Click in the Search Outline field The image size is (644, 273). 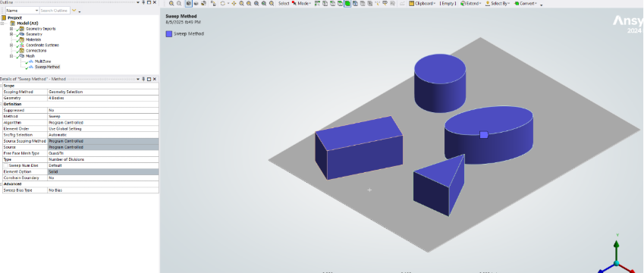coord(55,11)
